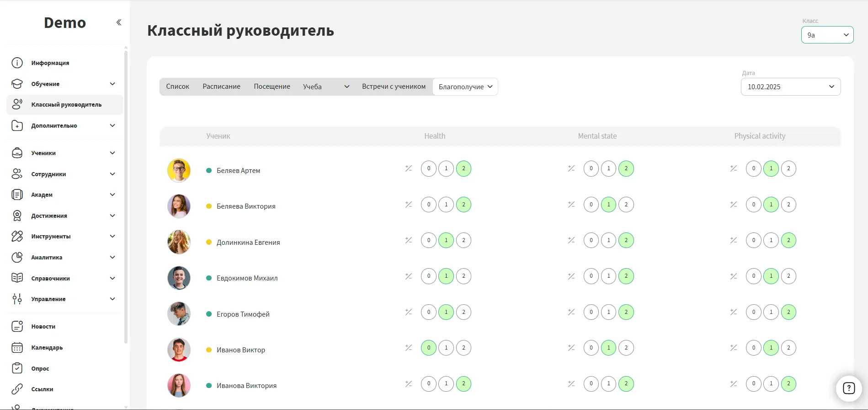This screenshot has height=410, width=868.
Task: Switch to the Встречи с учеником tab
Action: tap(394, 86)
